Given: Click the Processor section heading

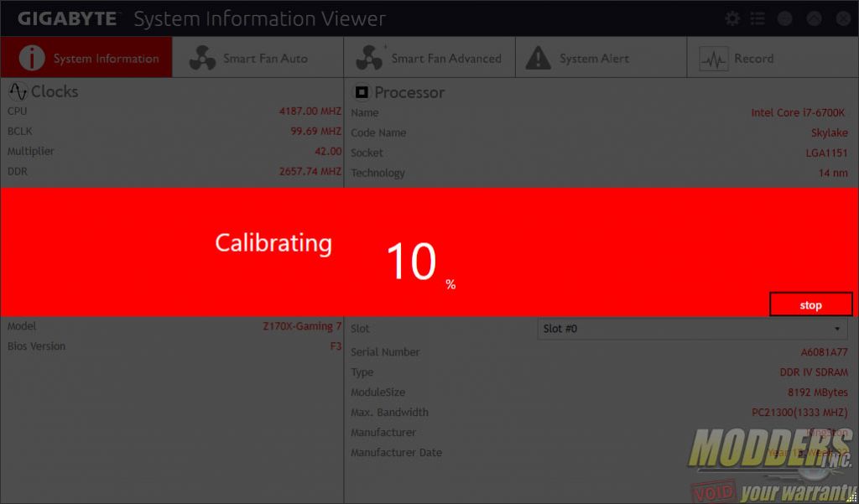Looking at the screenshot, I should (x=409, y=92).
